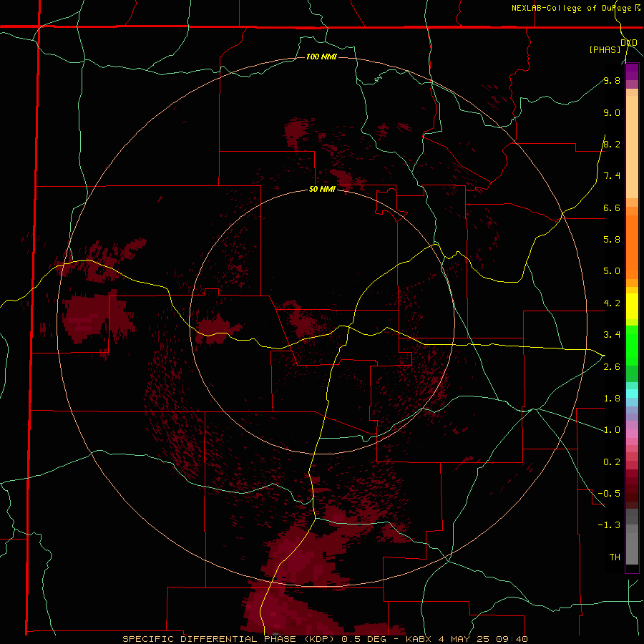Click the 9.8 legend value
The height and width of the screenshot is (644, 644).
pos(612,80)
